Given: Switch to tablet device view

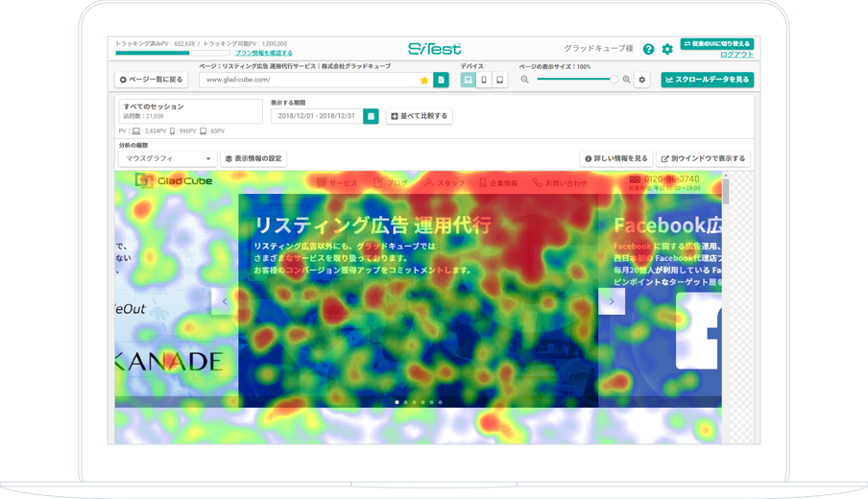Looking at the screenshot, I should coord(499,81).
